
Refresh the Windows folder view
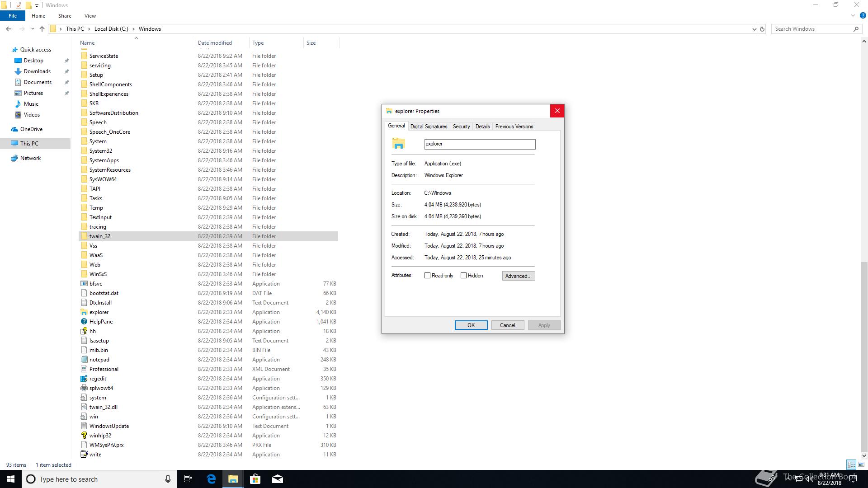coord(762,29)
